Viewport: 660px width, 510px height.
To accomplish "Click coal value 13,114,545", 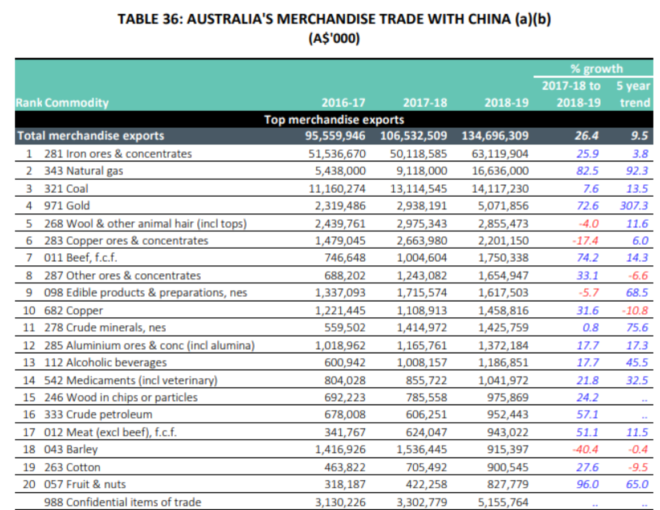I will (x=418, y=189).
